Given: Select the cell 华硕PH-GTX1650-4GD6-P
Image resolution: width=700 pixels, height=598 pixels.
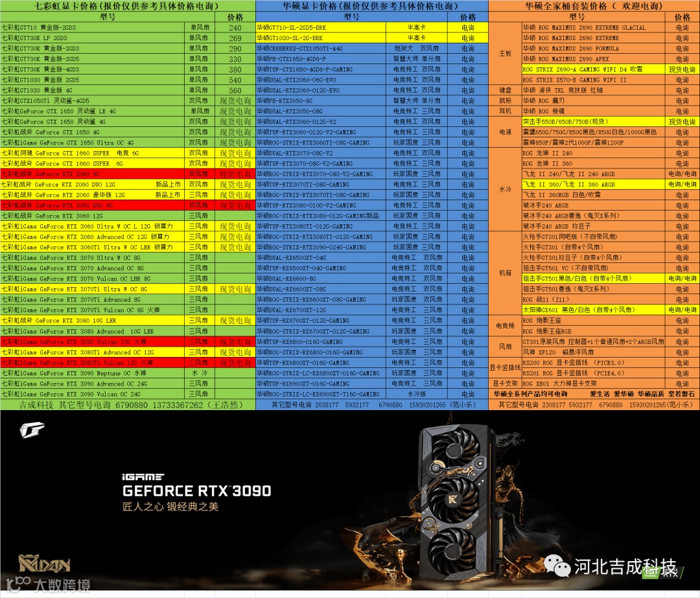Looking at the screenshot, I should point(321,59).
